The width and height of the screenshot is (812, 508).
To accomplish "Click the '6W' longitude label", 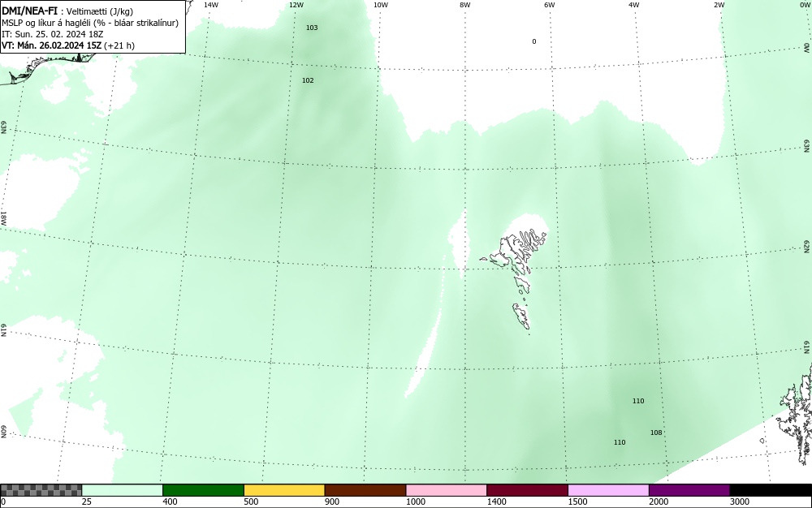I will point(550,5).
